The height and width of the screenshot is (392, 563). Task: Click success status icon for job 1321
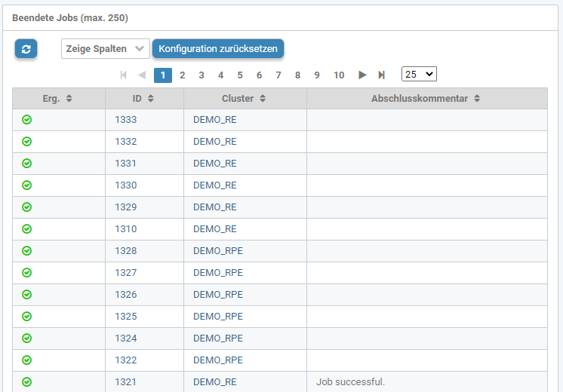coord(27,382)
